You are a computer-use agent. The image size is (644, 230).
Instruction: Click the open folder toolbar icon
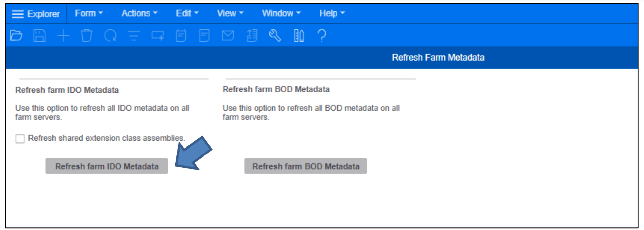click(16, 36)
